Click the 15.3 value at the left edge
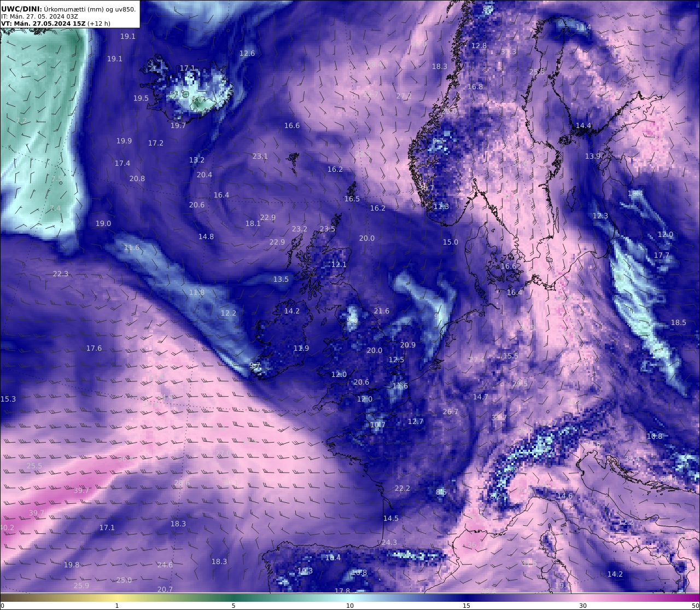This screenshot has height=610, width=700. (8, 399)
